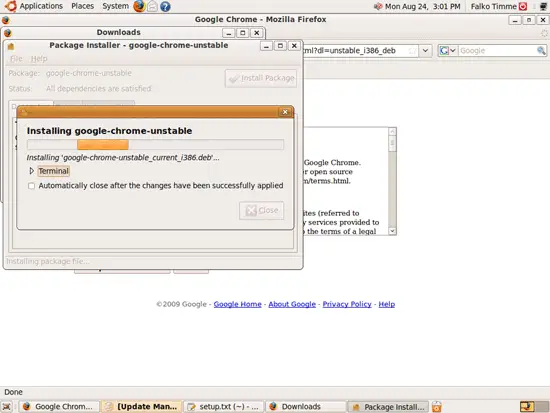Click the Ubuntu logo beside Applications

[11, 6]
